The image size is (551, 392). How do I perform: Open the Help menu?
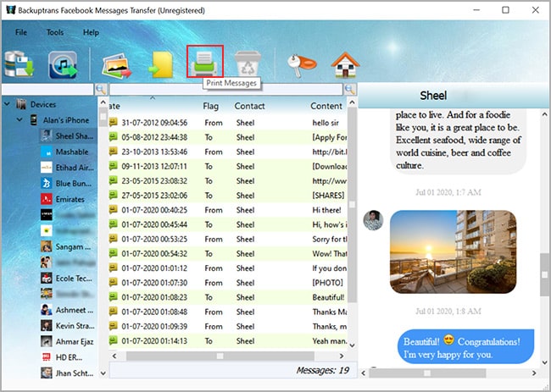(x=91, y=32)
